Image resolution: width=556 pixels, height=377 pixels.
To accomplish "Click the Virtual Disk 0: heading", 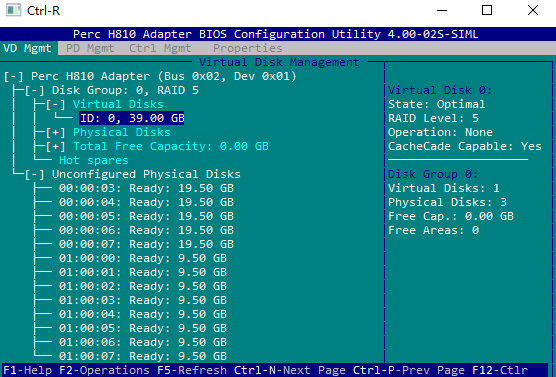I will pyautogui.click(x=440, y=90).
